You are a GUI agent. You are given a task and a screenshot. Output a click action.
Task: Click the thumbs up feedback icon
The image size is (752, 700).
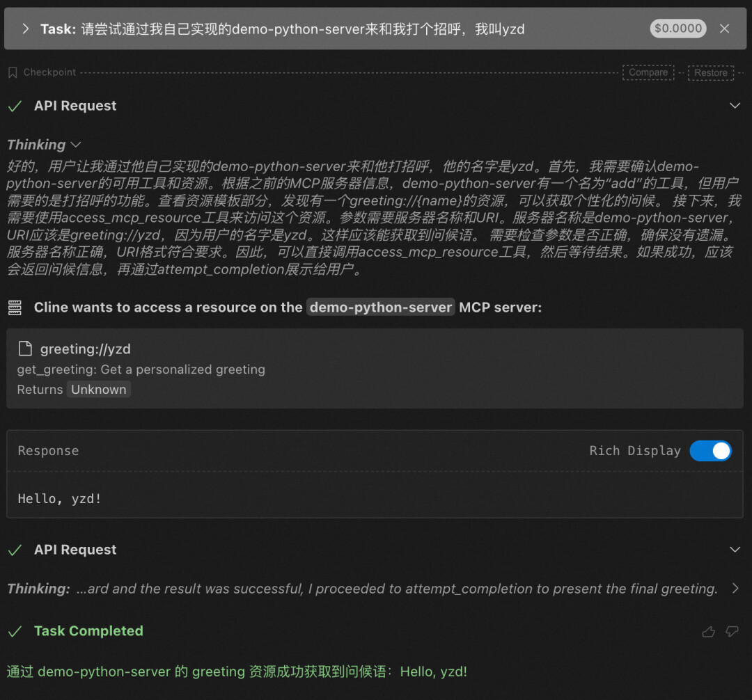click(709, 632)
